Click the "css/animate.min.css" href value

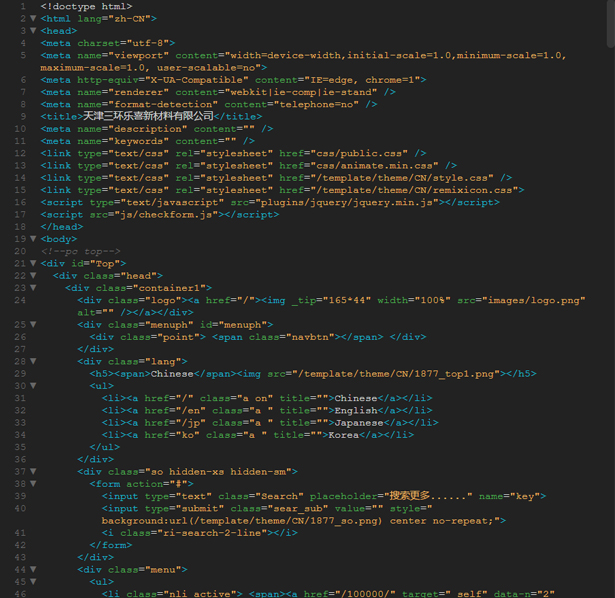[x=375, y=165]
